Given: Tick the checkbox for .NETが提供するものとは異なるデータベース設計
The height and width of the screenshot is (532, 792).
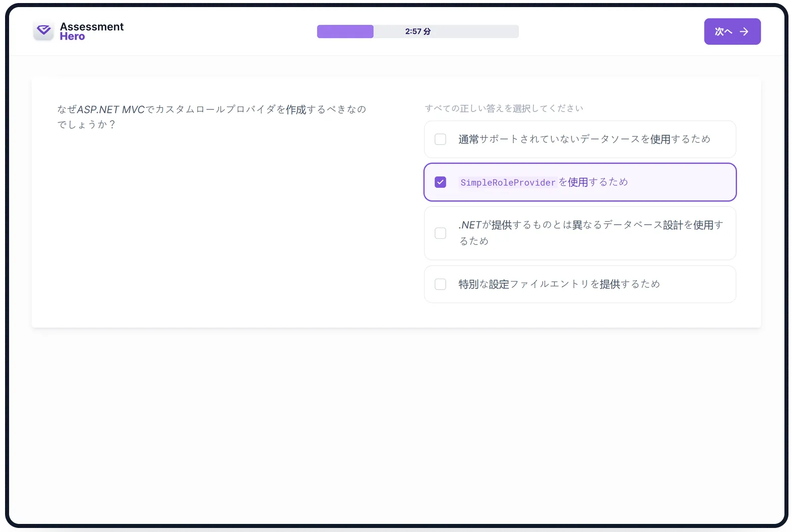Looking at the screenshot, I should tap(440, 233).
